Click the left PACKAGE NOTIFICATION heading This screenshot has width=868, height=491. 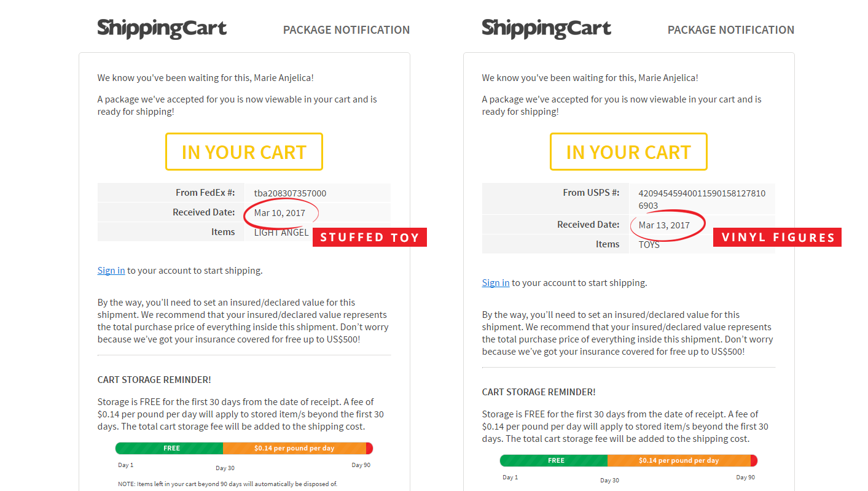pos(346,29)
